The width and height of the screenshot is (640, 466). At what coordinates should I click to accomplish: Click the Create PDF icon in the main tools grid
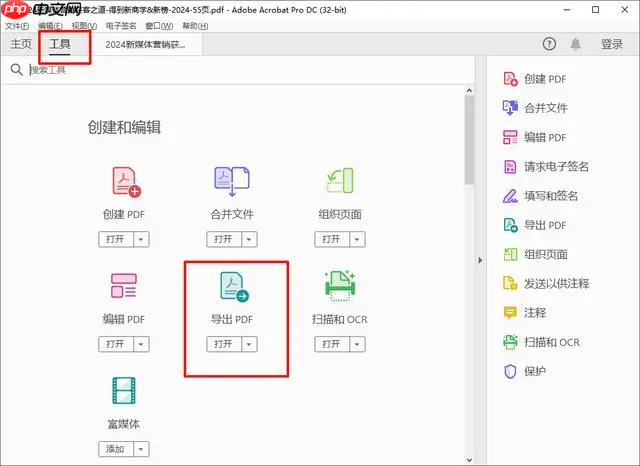coord(126,182)
